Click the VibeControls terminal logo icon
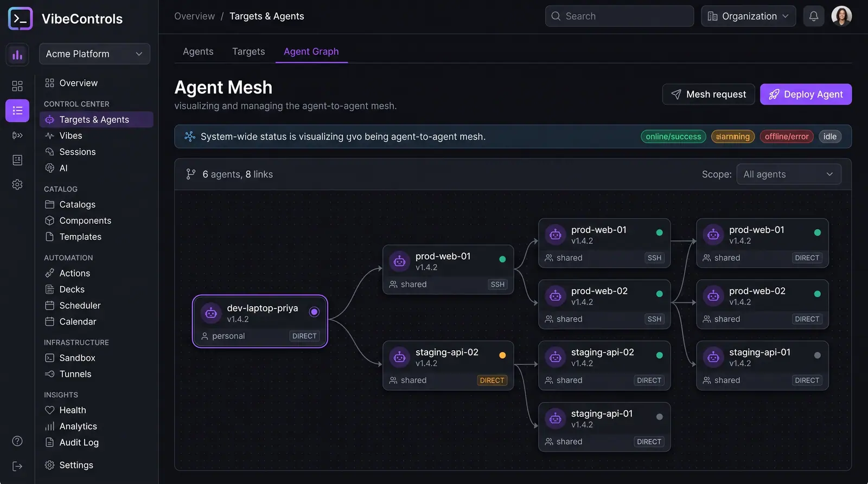 coord(20,18)
